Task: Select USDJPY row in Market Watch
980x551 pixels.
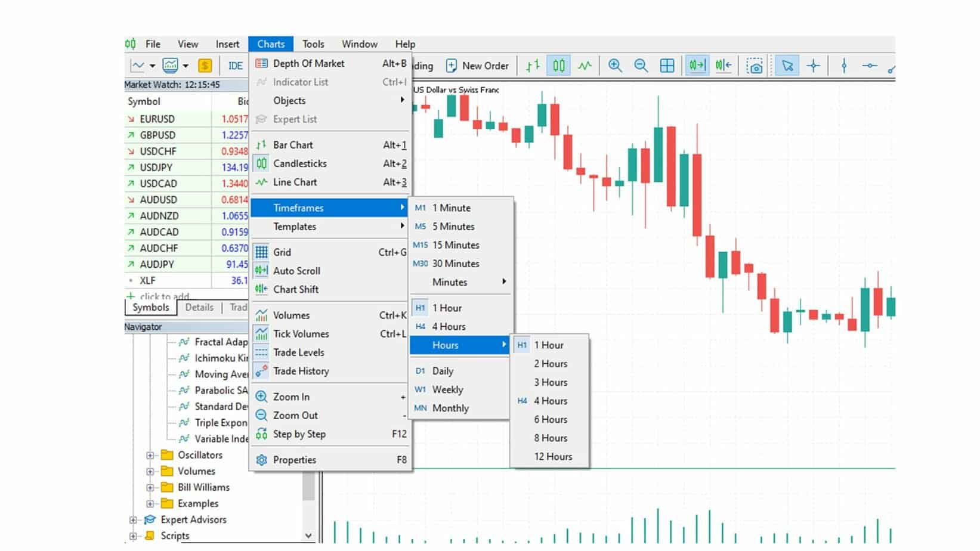Action: [x=186, y=168]
